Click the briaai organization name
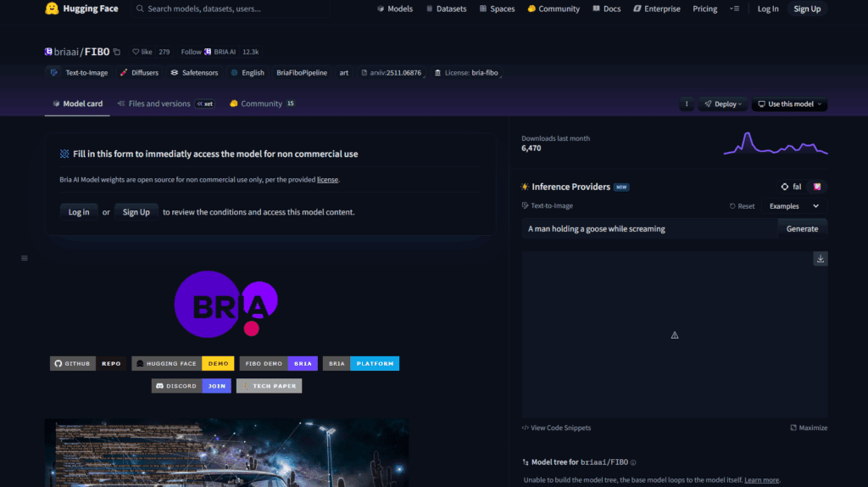868x487 pixels. [66, 52]
